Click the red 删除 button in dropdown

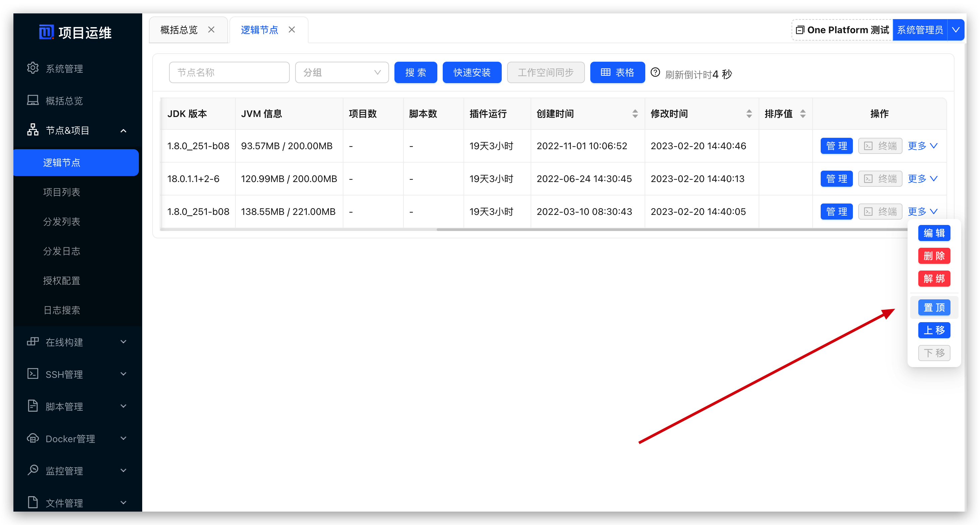(x=934, y=256)
